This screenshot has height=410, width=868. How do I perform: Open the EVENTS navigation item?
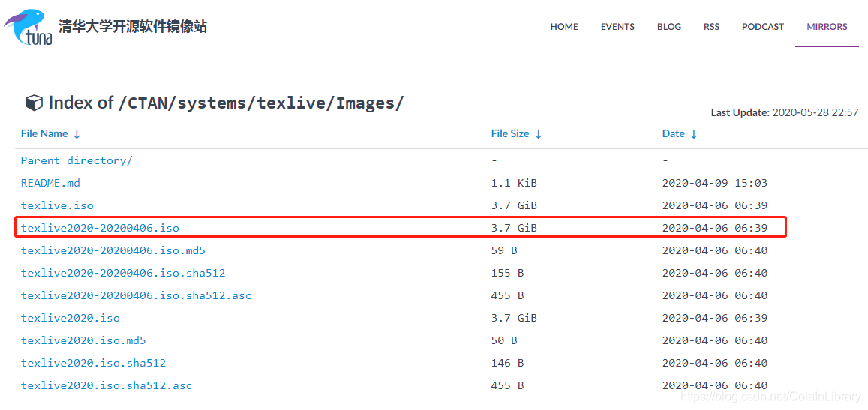(x=617, y=26)
